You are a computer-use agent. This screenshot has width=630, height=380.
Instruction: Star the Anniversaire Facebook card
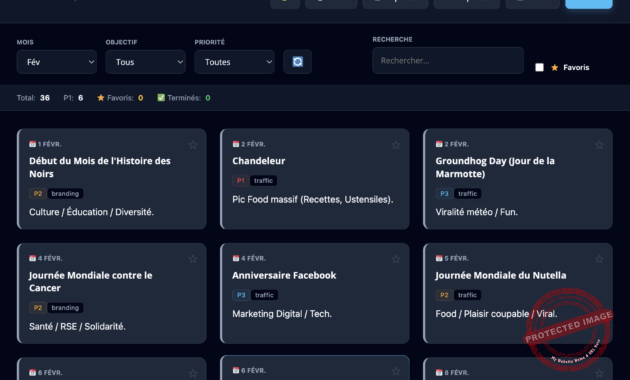coord(396,259)
